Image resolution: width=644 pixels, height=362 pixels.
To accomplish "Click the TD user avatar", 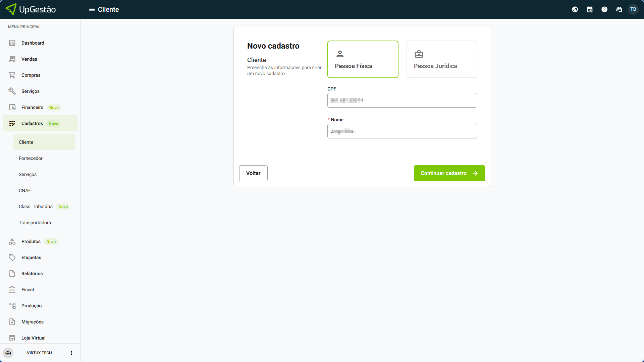I will pyautogui.click(x=633, y=9).
